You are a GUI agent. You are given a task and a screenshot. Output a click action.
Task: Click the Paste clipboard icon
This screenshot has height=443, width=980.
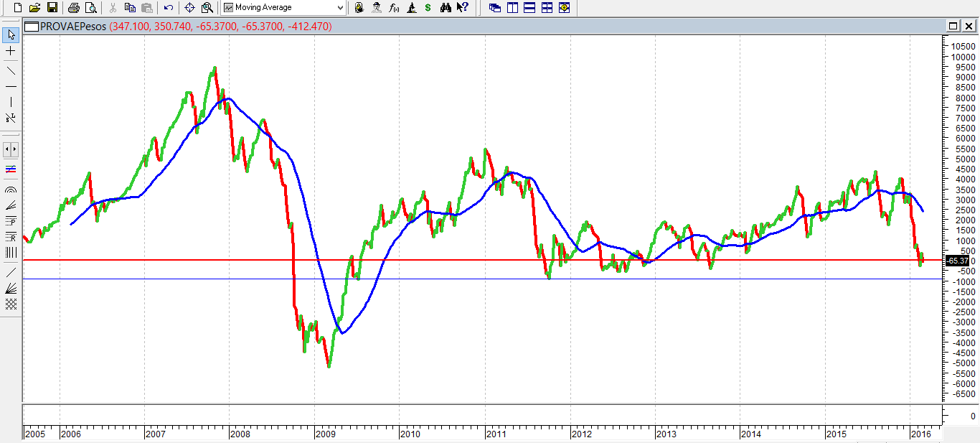click(147, 7)
